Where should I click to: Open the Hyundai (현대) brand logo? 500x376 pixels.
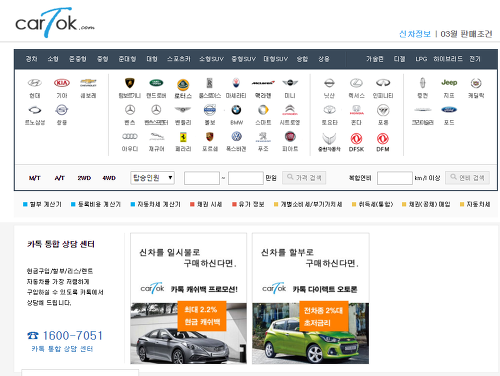[x=35, y=83]
